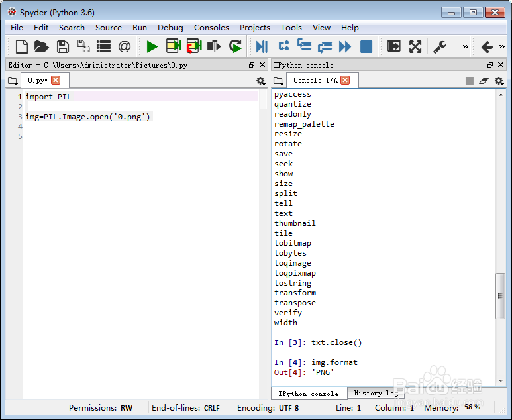Start debugging with the Debug file icon
The image size is (512, 420).
[x=262, y=46]
